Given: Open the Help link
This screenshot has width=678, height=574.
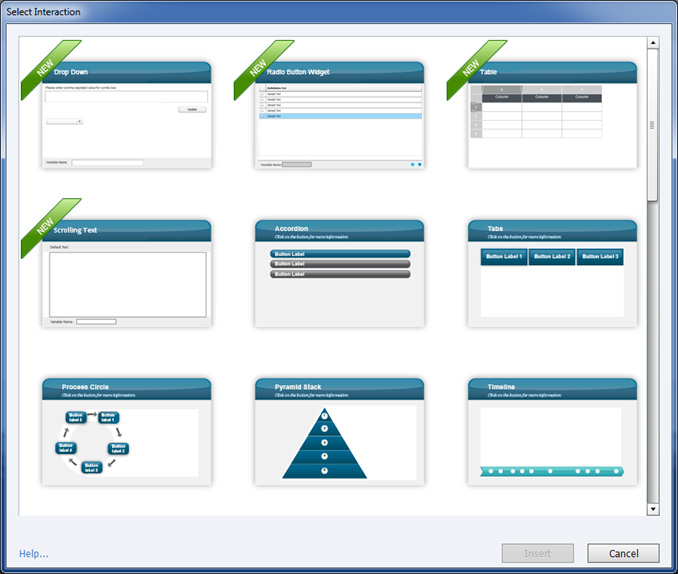Looking at the screenshot, I should tap(34, 554).
